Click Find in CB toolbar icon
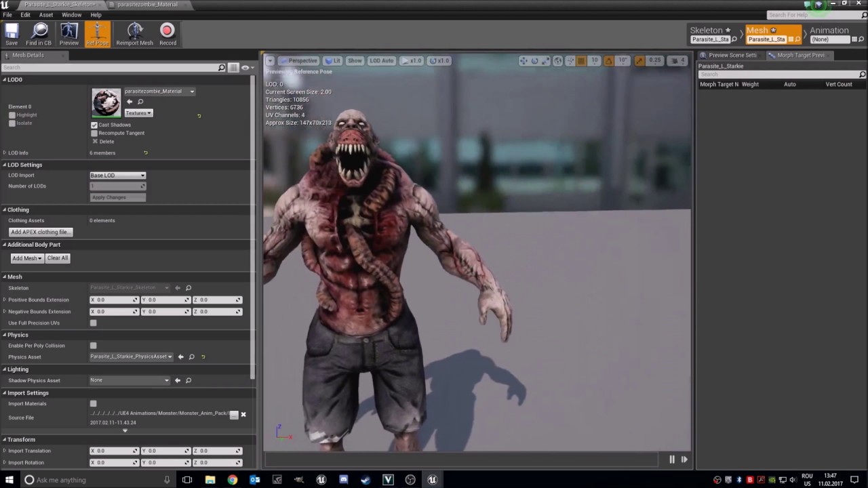 (x=39, y=34)
